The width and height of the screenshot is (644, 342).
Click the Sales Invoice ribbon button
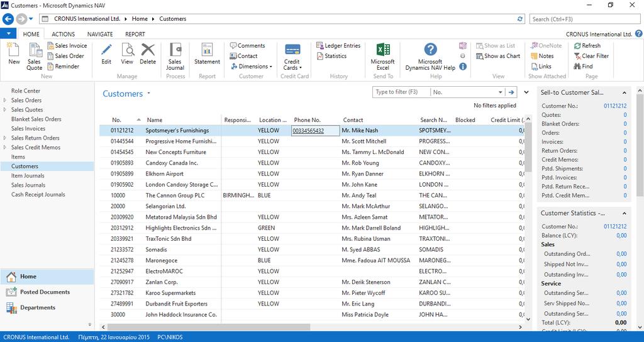(x=67, y=45)
